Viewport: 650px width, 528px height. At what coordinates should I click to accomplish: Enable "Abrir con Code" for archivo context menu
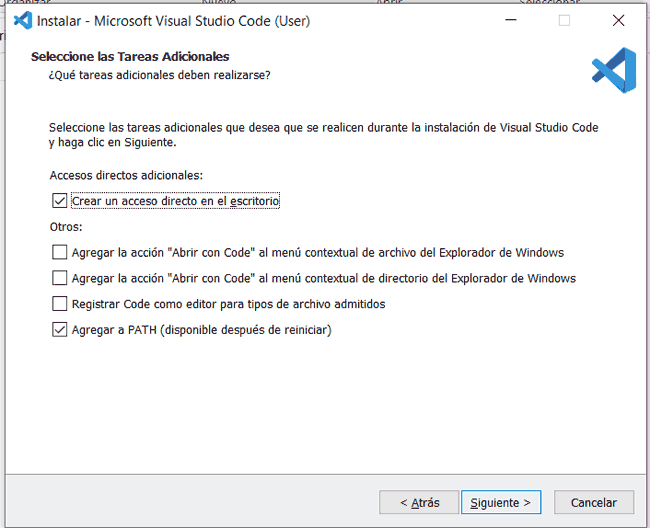pyautogui.click(x=60, y=252)
